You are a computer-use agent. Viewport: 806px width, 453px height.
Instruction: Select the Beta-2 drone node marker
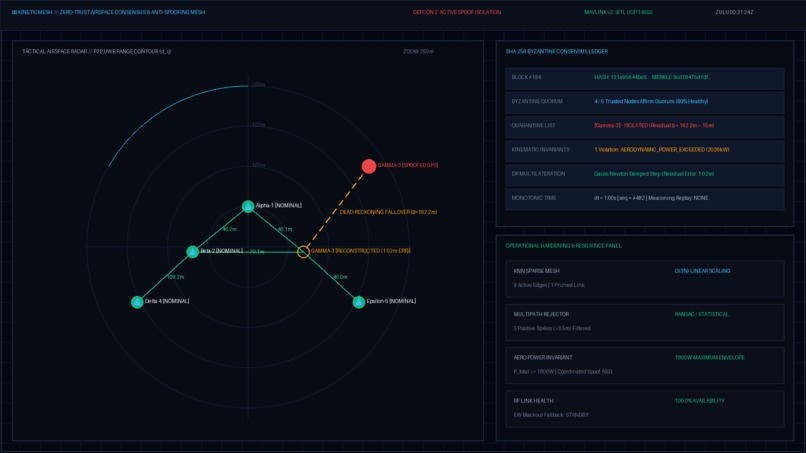coord(192,251)
